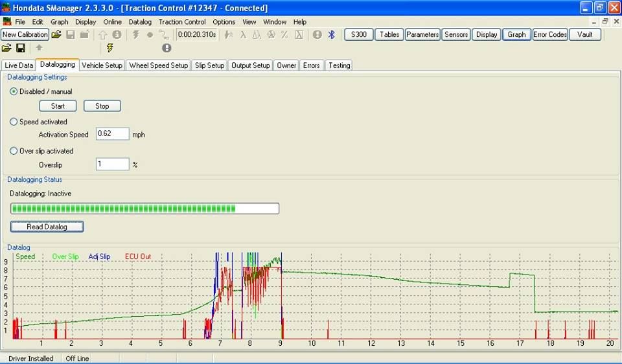Click the boxed lambda icon in the toolbar

click(299, 35)
